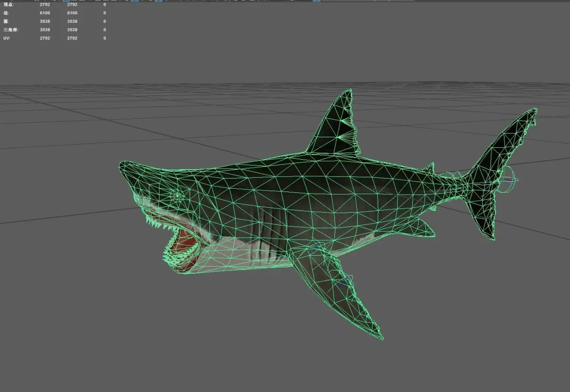Select the 0 value in the 边 row
The height and width of the screenshot is (392, 570).
point(104,13)
